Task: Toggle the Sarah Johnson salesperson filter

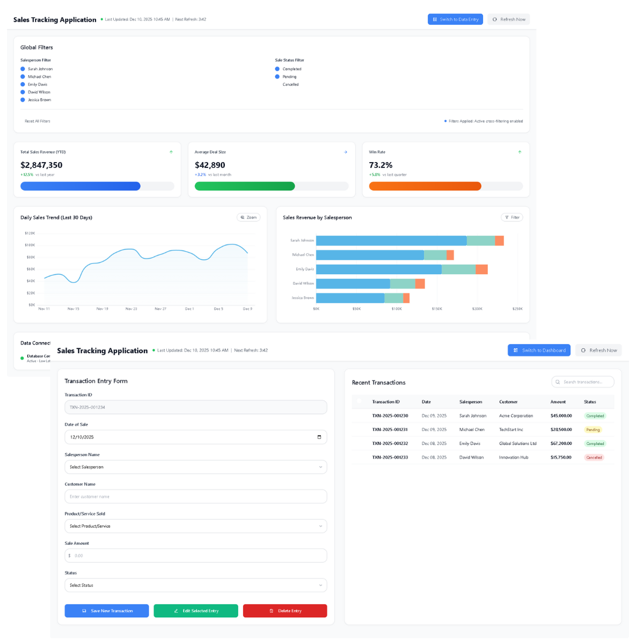Action: [x=23, y=69]
